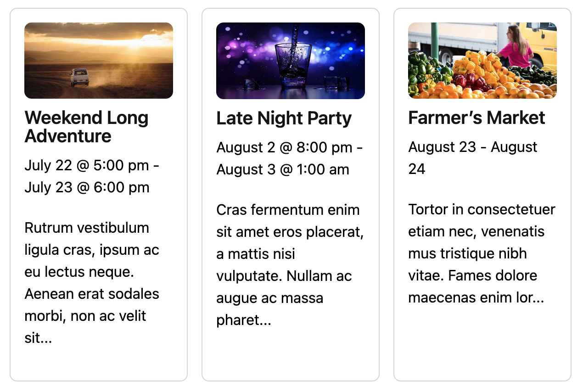Click the desert truck sunset thumbnail
This screenshot has width=583, height=392.
[x=99, y=61]
